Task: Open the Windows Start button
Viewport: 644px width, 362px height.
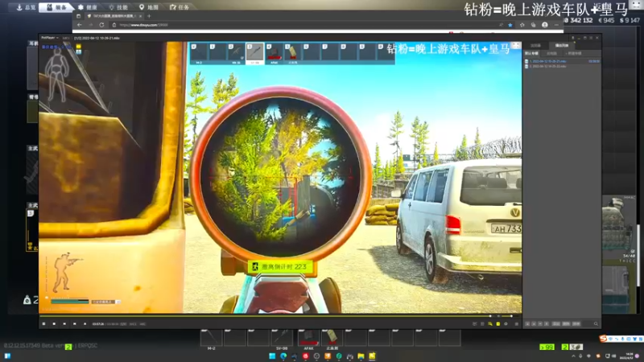Action: [x=272, y=356]
